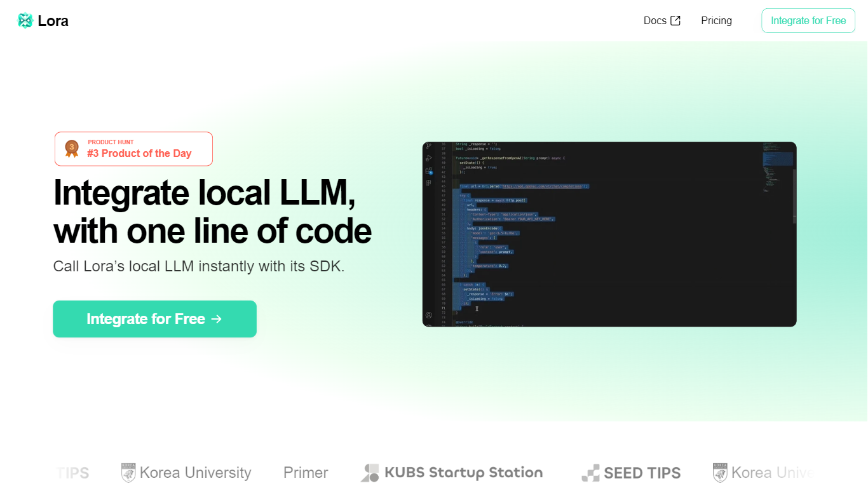Click the headline 'Integrate local LLM,'
Viewport: 868px width, 488px height.
pos(204,193)
